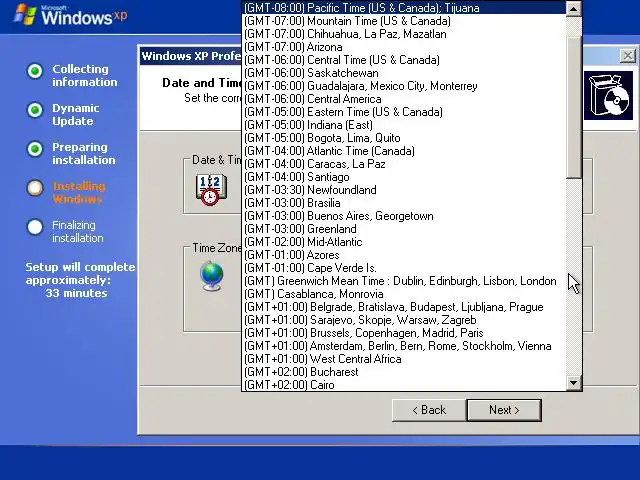Screen dimensions: 640x480
Task: Click the Dynamic Update step indicator
Action: tap(35, 110)
